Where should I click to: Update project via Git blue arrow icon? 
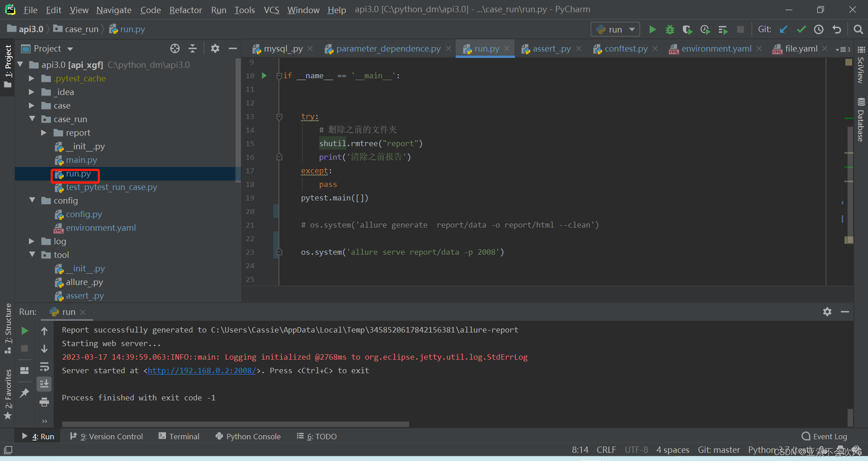(783, 29)
